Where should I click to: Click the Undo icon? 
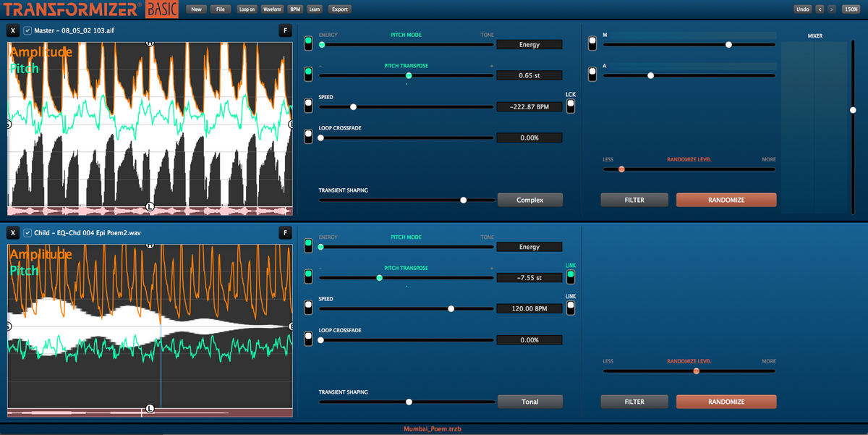pyautogui.click(x=803, y=9)
